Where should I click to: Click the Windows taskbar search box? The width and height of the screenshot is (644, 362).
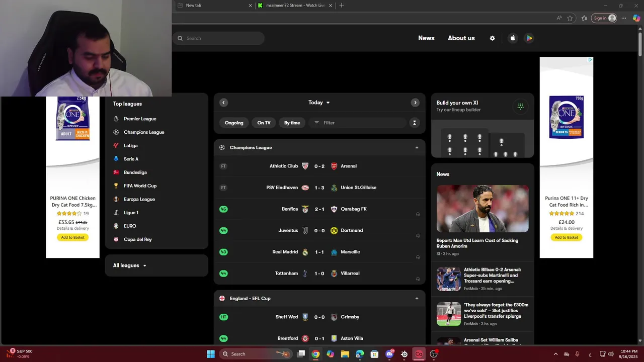(x=256, y=354)
